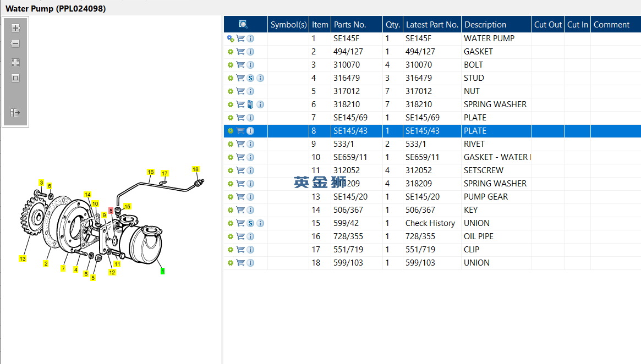Select callout 16 on the diagram

(x=150, y=172)
